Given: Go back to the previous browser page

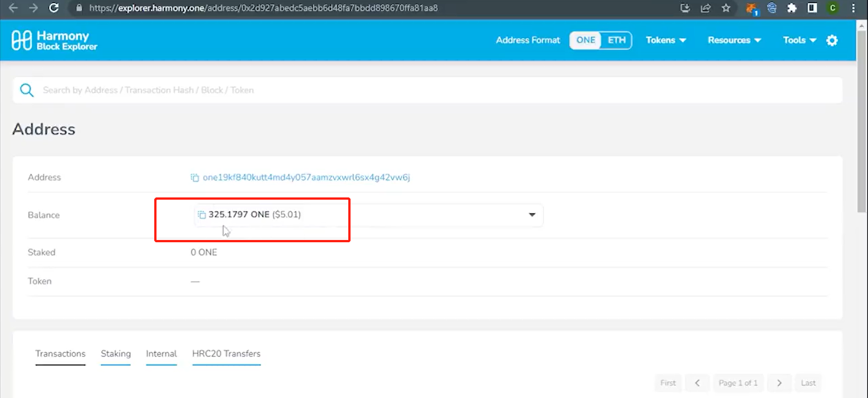Looking at the screenshot, I should point(13,8).
